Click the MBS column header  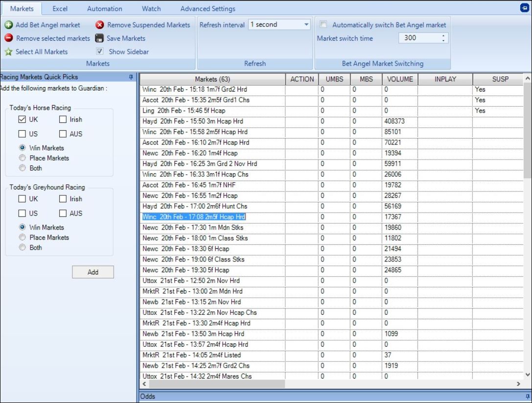pyautogui.click(x=367, y=79)
